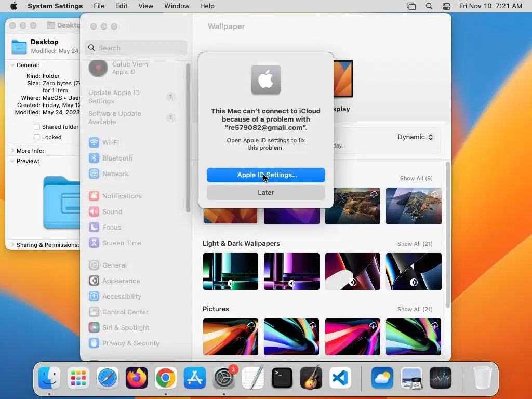This screenshot has height=399, width=532.
Task: Show All (21) Light & Dark Wallpapers
Action: [415, 244]
